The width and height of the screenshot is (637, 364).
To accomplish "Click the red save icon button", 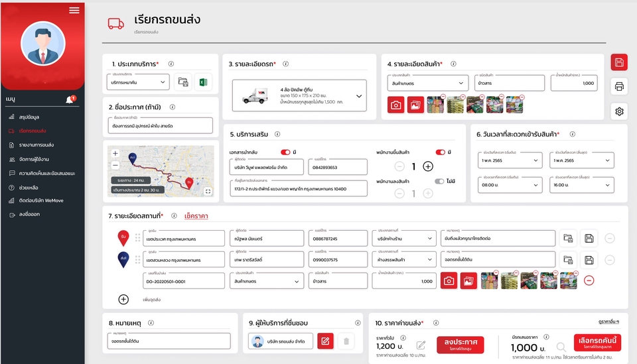I will coord(619,62).
